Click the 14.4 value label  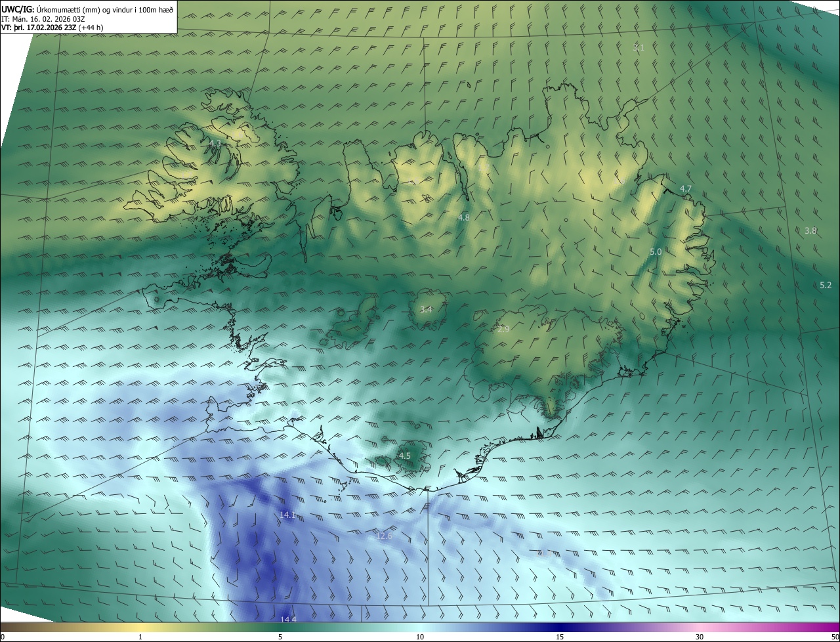pos(288,620)
